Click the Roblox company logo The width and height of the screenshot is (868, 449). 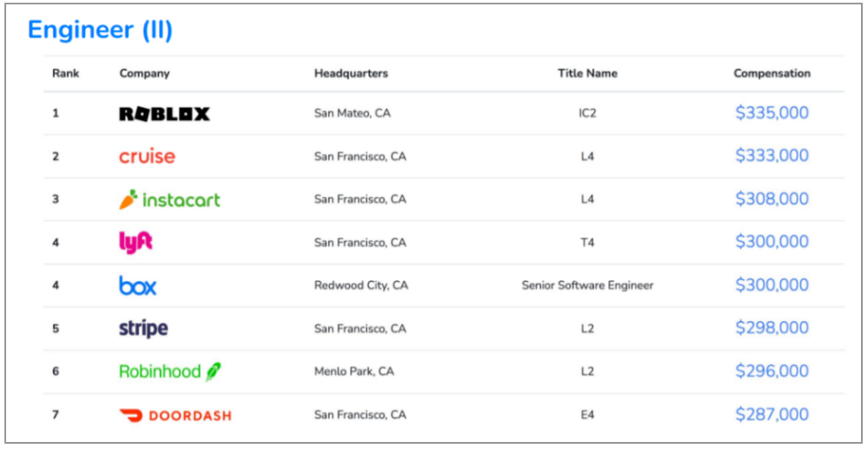click(x=164, y=114)
